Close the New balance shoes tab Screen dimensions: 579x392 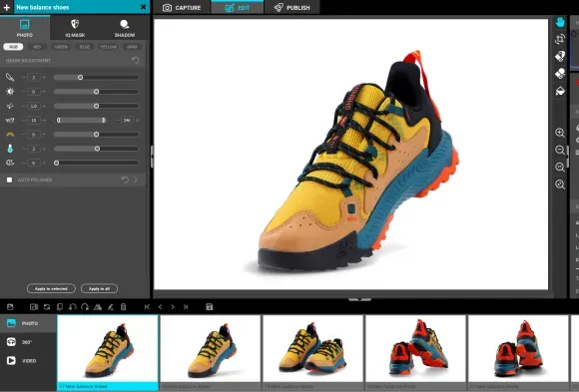tap(144, 7)
